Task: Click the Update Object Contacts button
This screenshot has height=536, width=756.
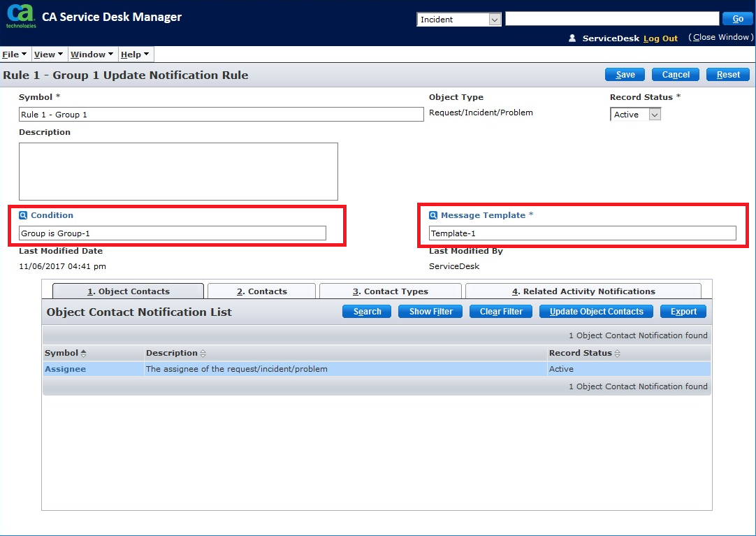Action: click(x=596, y=312)
